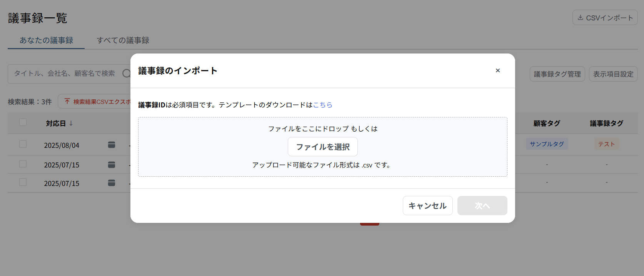This screenshot has height=276, width=644.
Task: Toggle the select-all checkbox in table header
Action: click(x=23, y=122)
